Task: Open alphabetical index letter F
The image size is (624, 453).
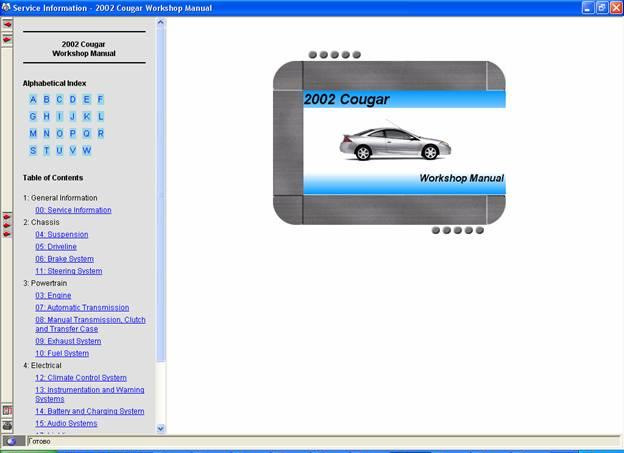Action: [x=100, y=99]
